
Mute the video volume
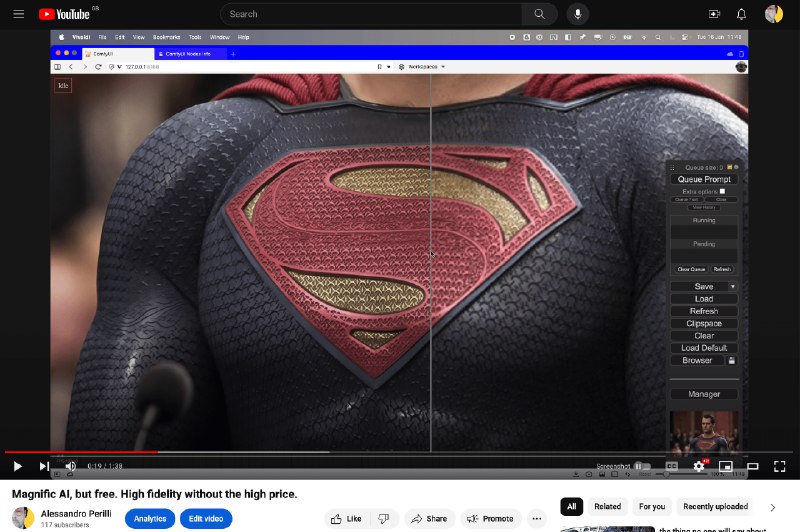pos(70,466)
